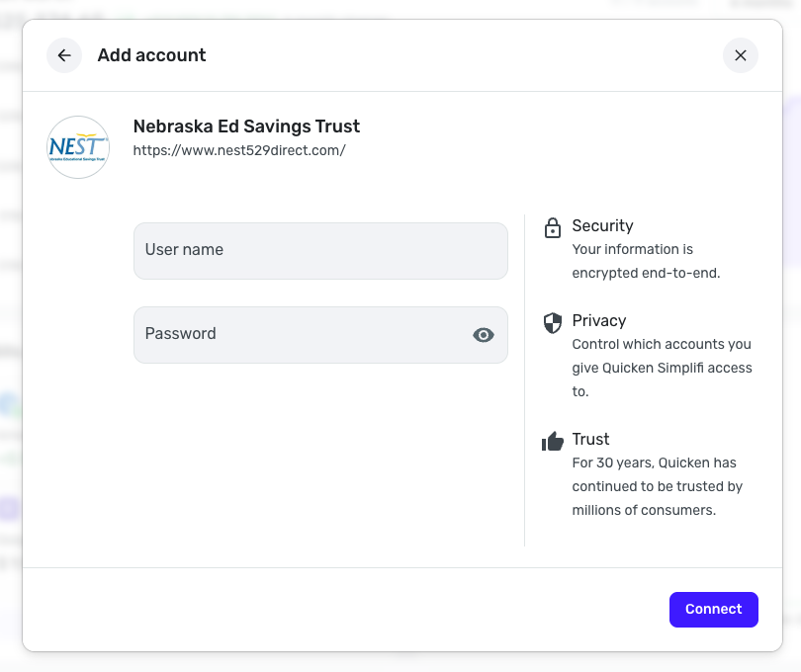Show password using the eye icon
Screen dimensions: 801x672
(x=483, y=335)
